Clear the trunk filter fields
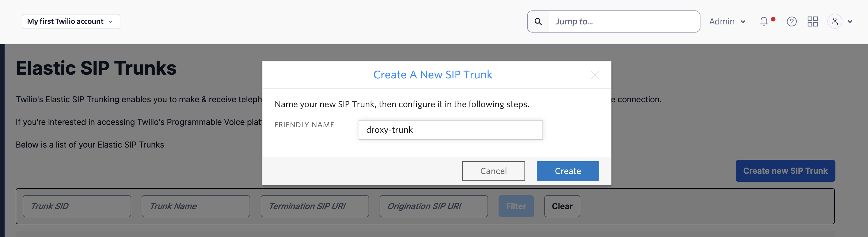The width and height of the screenshot is (868, 237). pos(562,206)
